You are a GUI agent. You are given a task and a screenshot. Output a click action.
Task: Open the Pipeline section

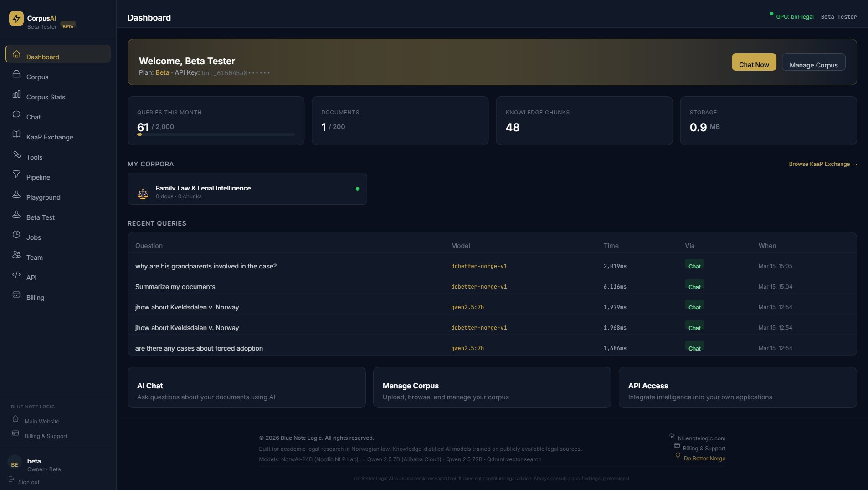[x=38, y=177]
